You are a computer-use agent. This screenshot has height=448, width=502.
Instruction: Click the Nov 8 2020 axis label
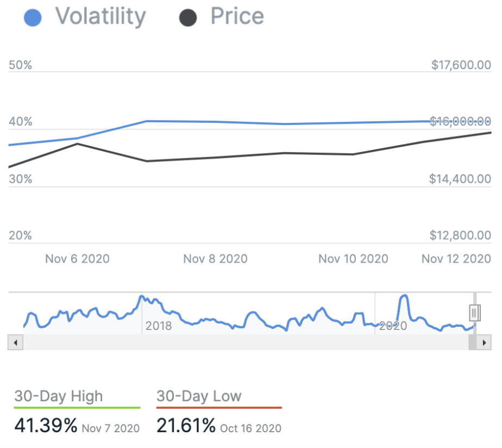click(x=215, y=258)
